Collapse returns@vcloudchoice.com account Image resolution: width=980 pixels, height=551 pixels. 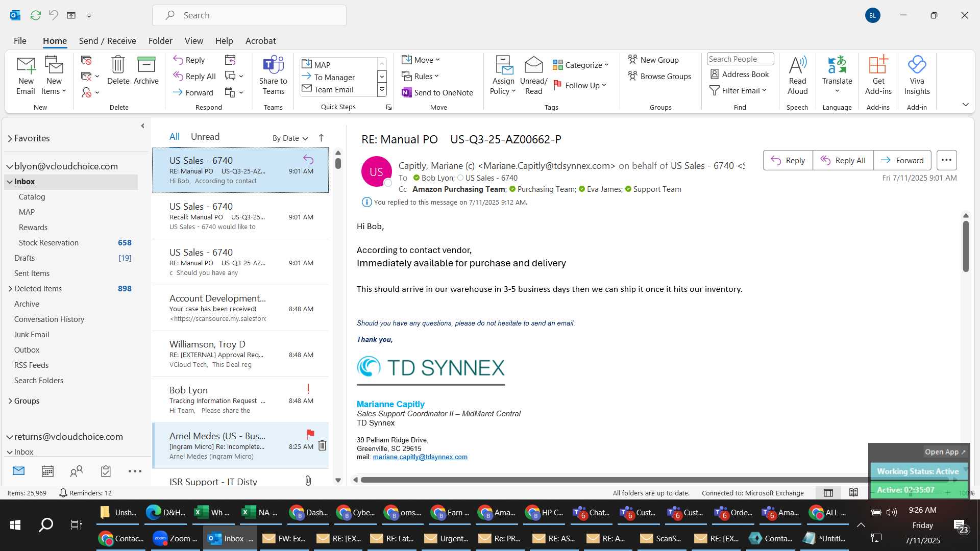[x=9, y=437]
